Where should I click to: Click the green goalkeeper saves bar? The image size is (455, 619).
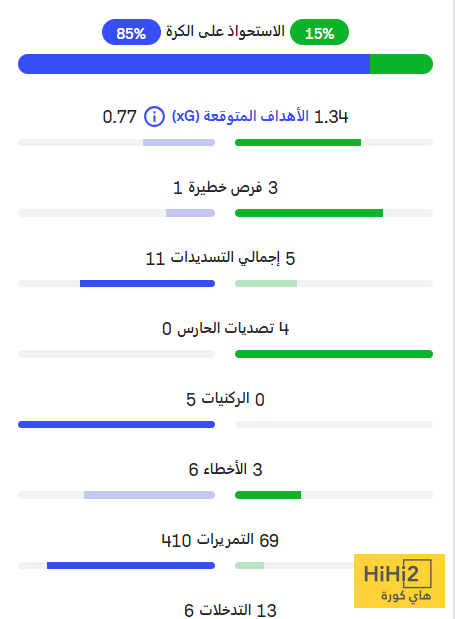click(334, 354)
